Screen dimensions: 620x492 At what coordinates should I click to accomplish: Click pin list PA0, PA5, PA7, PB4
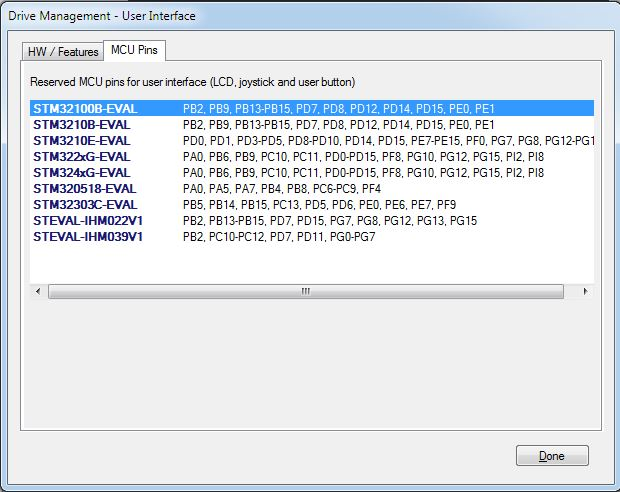(282, 189)
